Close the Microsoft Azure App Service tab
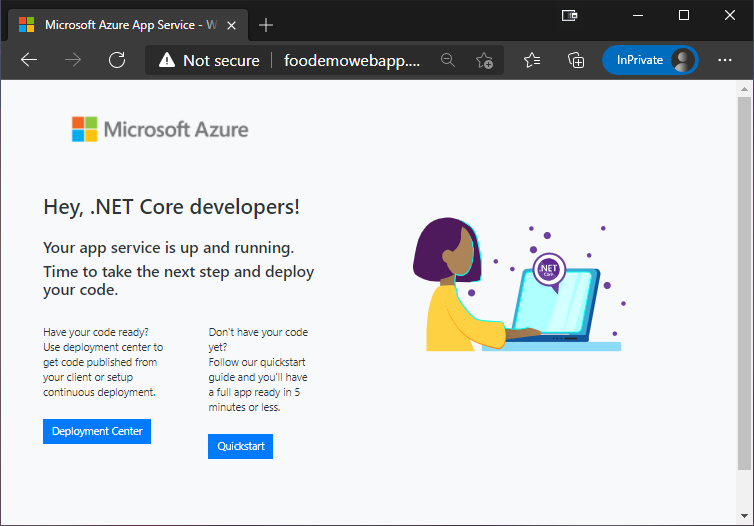The width and height of the screenshot is (754, 526). point(231,25)
